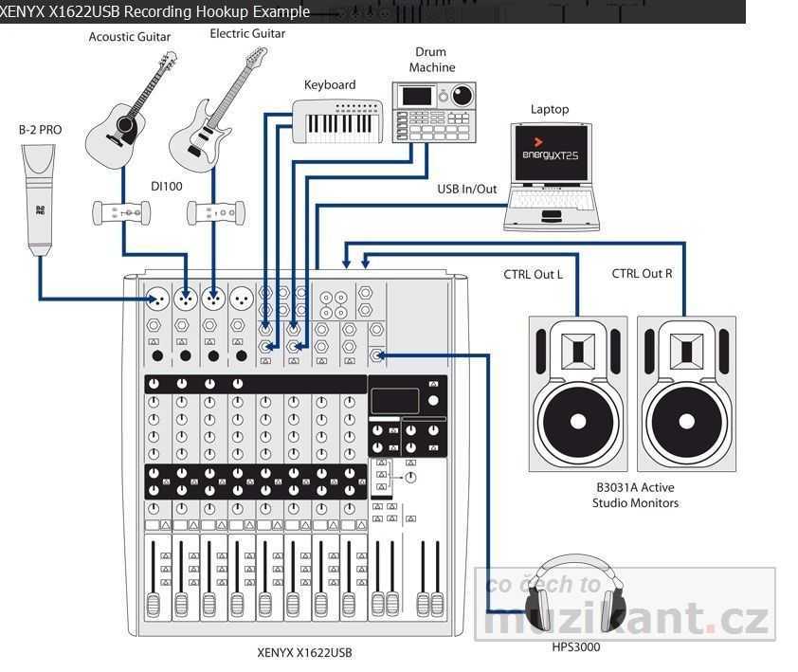Click the mixer's XLR input fed by the B-2 PRO

pos(157,299)
